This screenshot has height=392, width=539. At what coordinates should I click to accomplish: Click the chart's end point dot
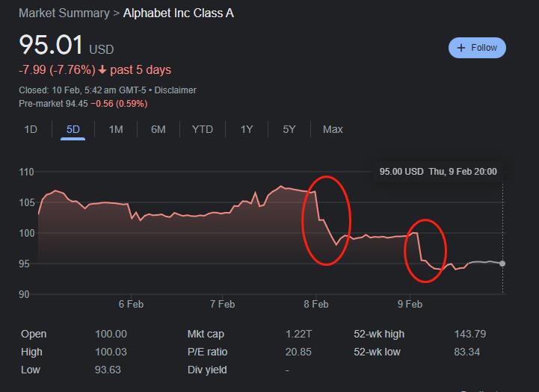pos(502,264)
